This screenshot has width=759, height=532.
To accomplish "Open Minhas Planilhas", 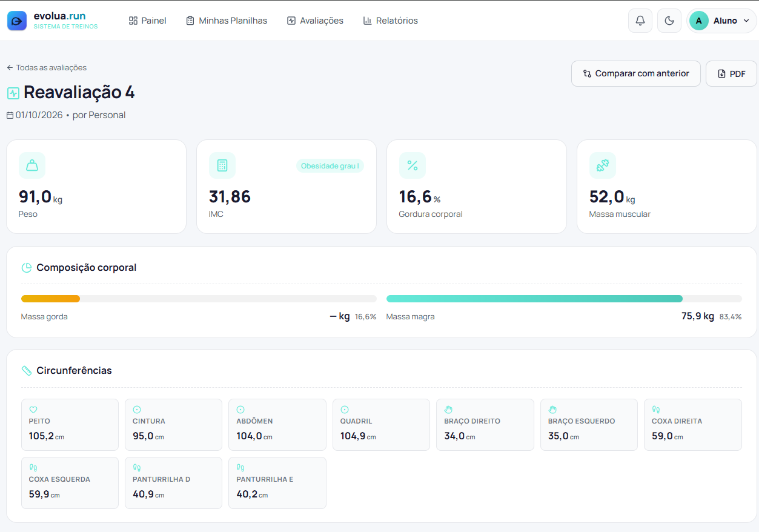I will coord(227,21).
